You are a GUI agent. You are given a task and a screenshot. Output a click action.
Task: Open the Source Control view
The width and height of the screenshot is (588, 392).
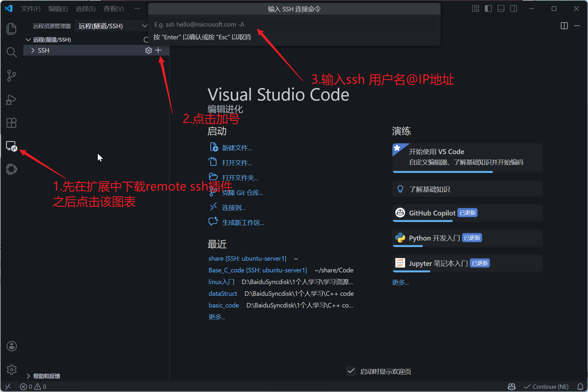12,76
